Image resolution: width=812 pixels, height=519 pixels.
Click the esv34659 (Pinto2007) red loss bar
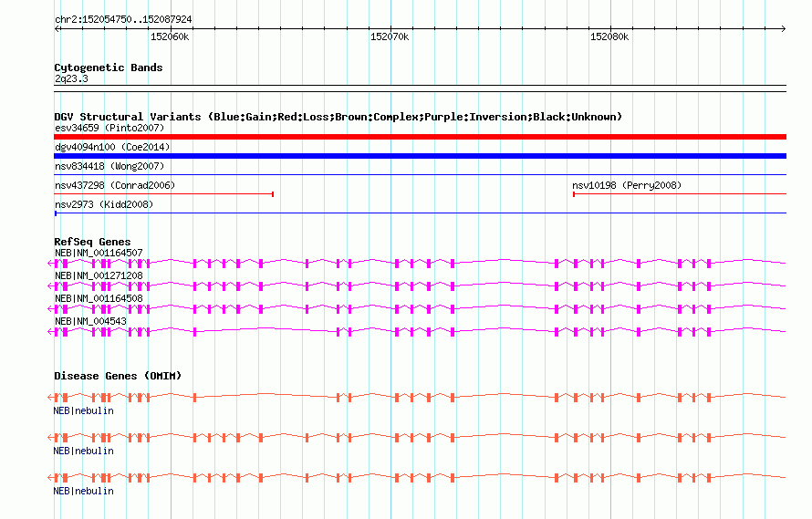point(420,137)
